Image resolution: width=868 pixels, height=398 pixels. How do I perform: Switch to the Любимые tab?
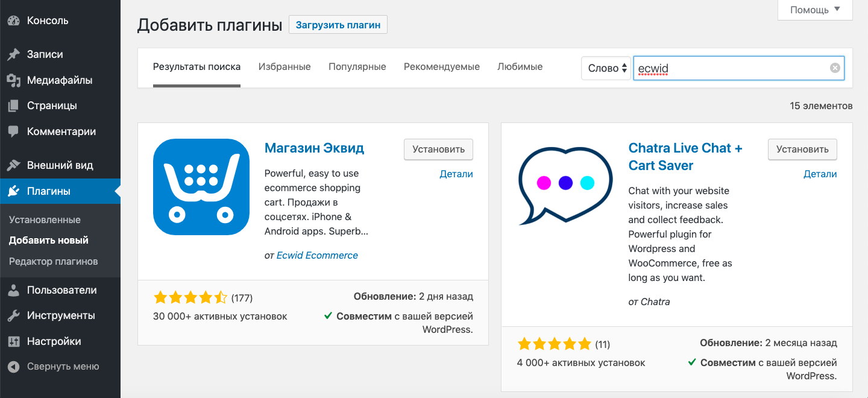520,67
